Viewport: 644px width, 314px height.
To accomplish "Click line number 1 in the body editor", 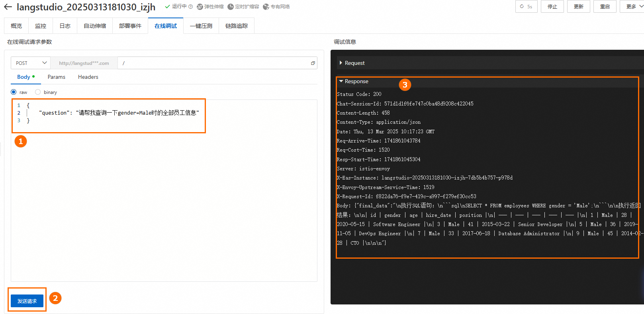I will [19, 105].
